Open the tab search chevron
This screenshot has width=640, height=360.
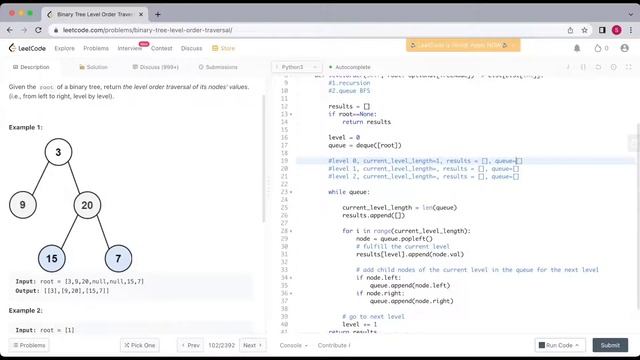click(x=630, y=14)
